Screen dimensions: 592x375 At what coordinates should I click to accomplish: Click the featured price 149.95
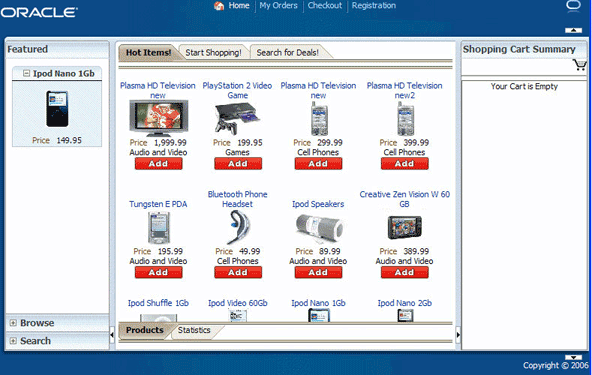click(69, 140)
